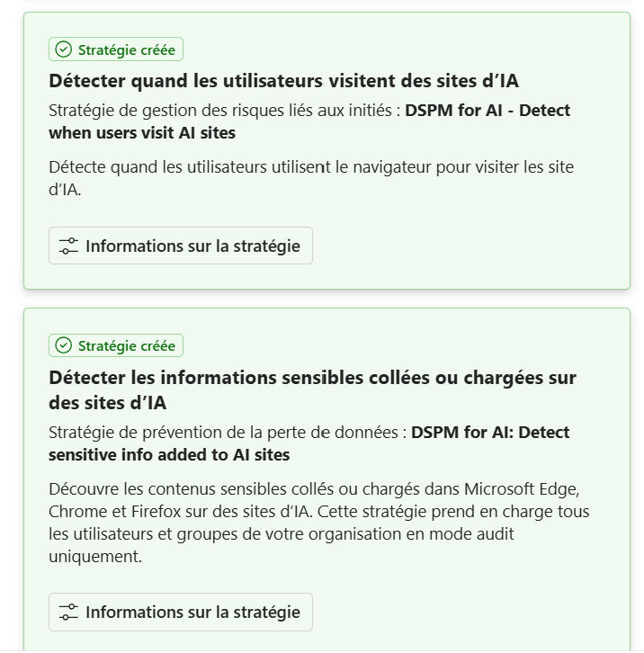The width and height of the screenshot is (644, 653).
Task: Click the description starting with Détecte quand les utilisateurs utilisent
Action: point(310,167)
